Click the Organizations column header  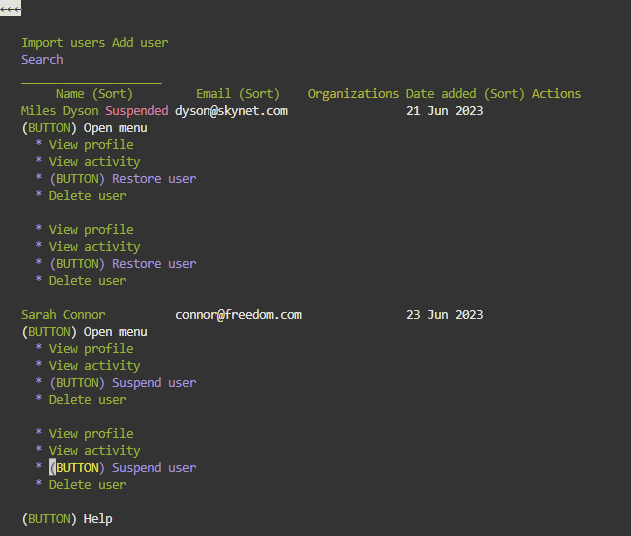pyautogui.click(x=353, y=94)
